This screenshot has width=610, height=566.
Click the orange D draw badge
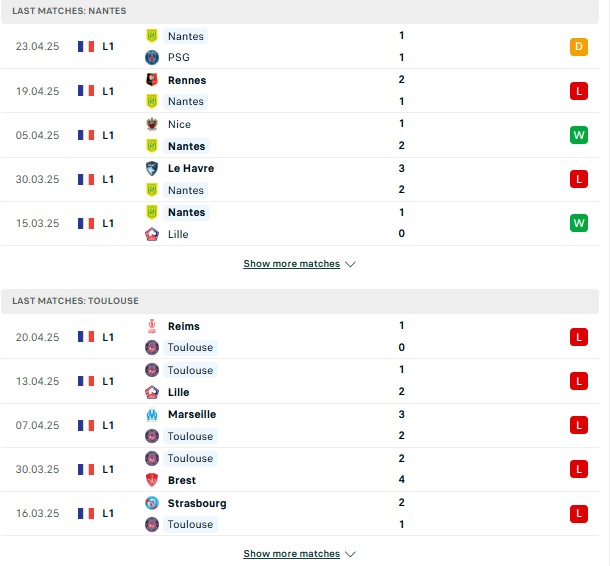tap(578, 47)
